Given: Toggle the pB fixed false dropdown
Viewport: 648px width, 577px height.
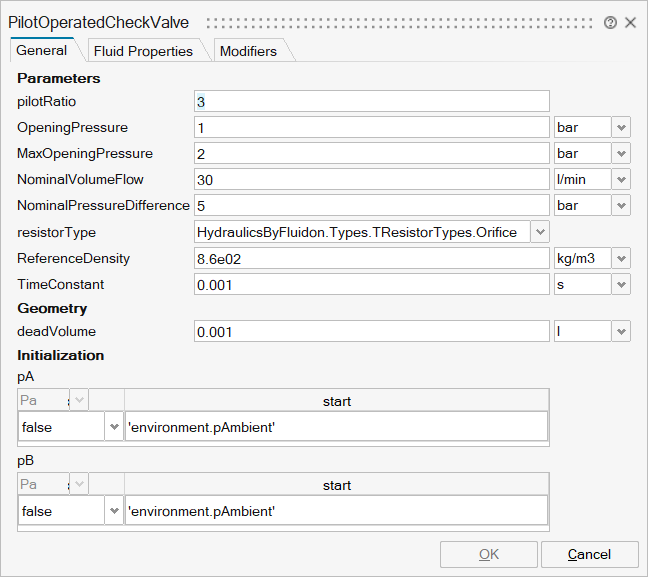Looking at the screenshot, I should (113, 511).
